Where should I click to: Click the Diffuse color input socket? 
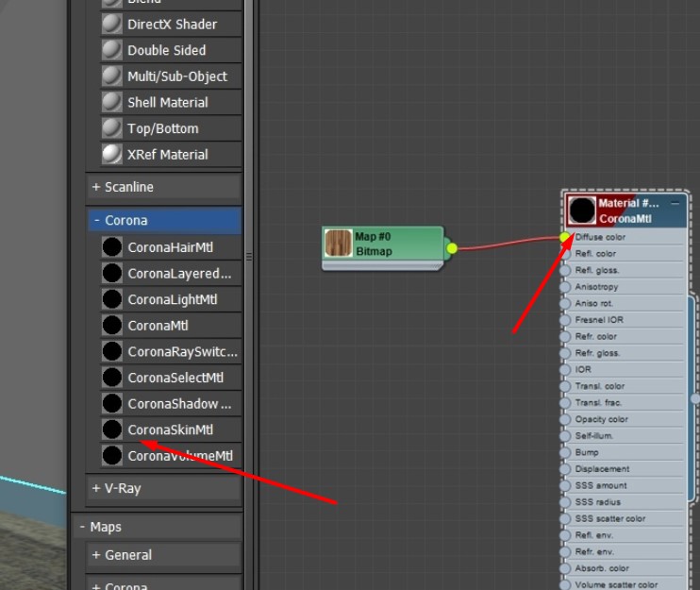tap(565, 237)
